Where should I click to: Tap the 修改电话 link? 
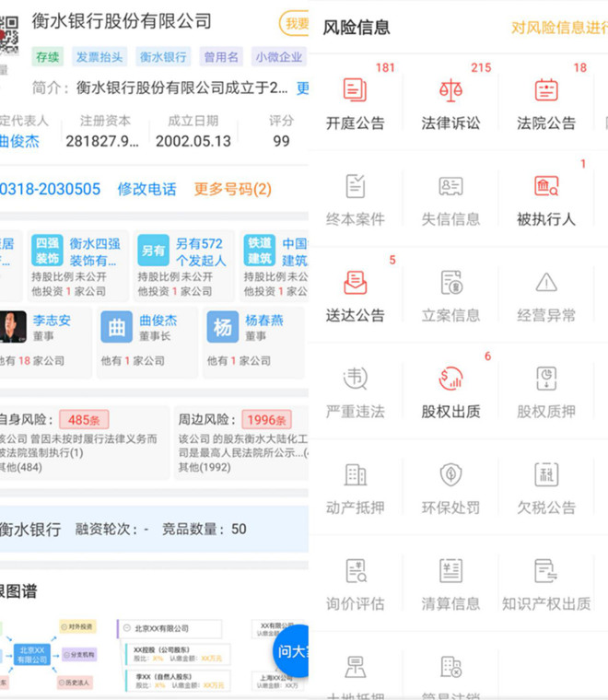click(146, 189)
